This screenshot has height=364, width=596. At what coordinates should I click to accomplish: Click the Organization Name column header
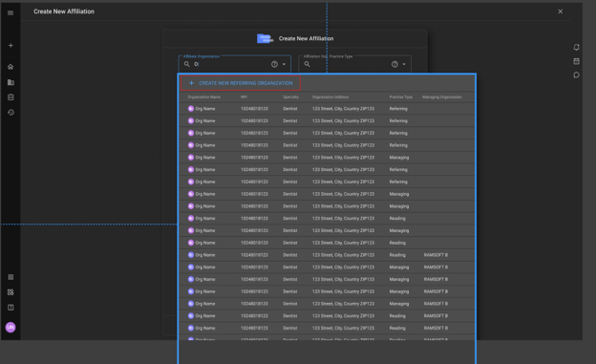coord(204,97)
